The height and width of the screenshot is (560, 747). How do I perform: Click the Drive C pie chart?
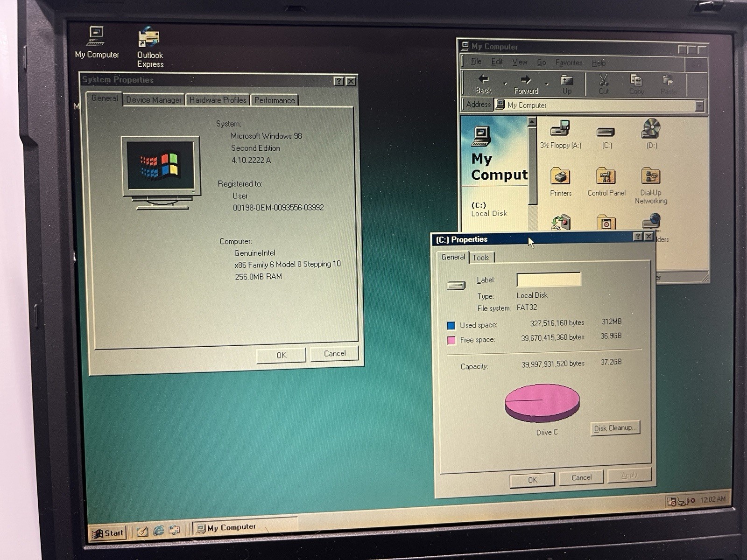(542, 403)
